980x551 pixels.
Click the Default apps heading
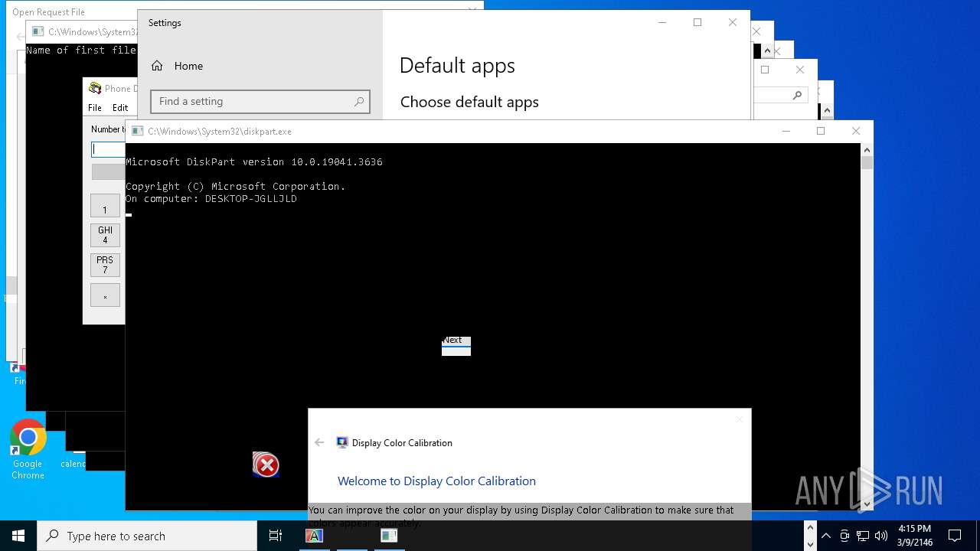pos(457,66)
